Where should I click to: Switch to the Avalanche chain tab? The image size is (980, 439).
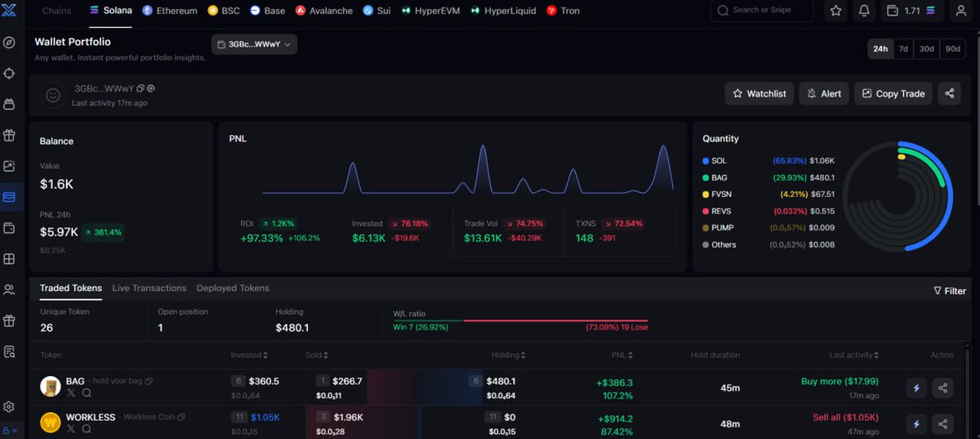[x=324, y=11]
